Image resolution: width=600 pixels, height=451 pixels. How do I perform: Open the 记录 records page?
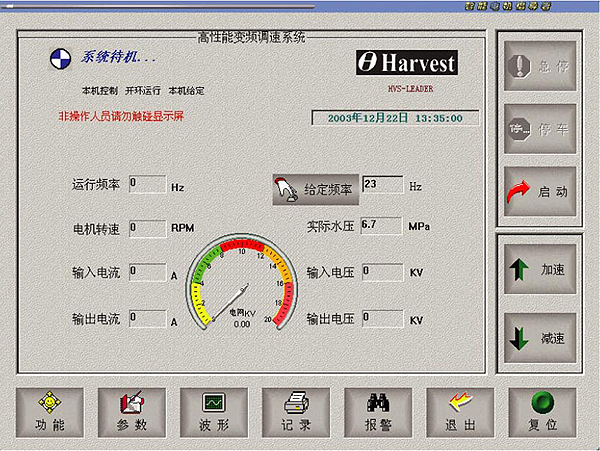(x=296, y=412)
